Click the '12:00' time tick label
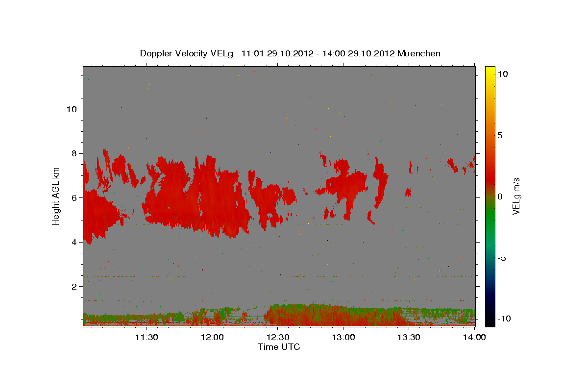 pyautogui.click(x=212, y=337)
